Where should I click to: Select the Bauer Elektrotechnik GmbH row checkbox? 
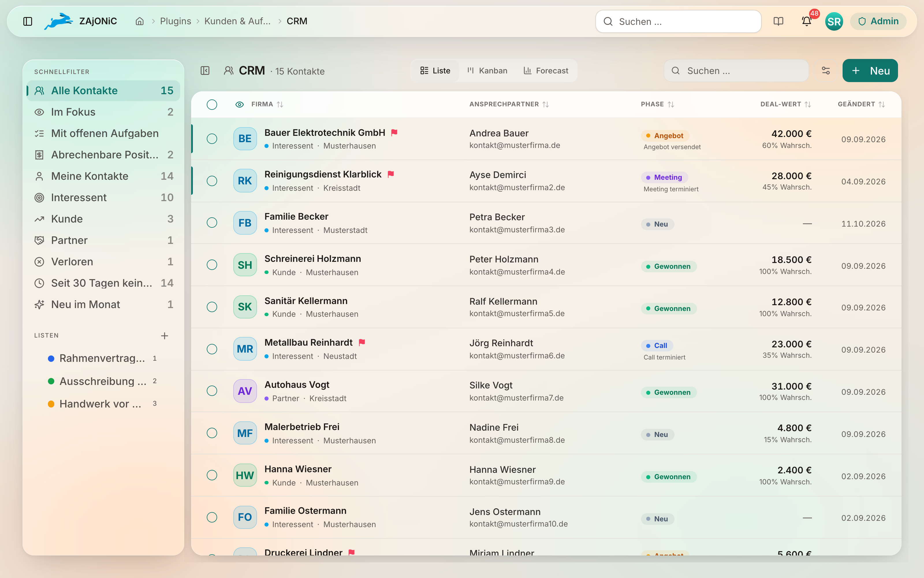pos(212,139)
